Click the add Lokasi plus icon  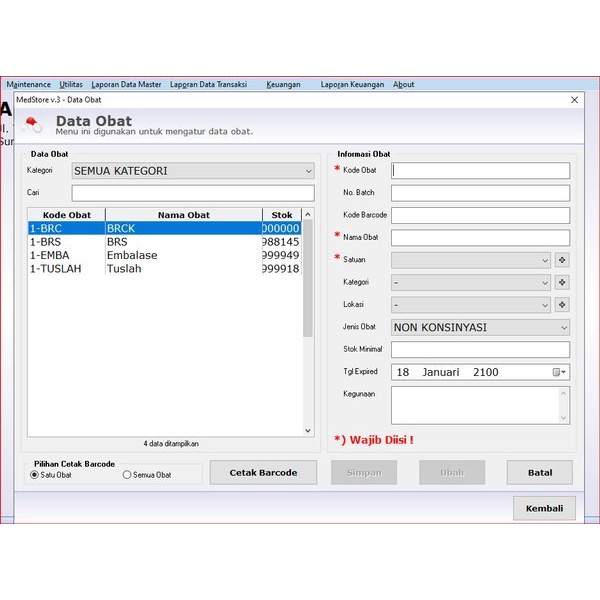pos(562,305)
